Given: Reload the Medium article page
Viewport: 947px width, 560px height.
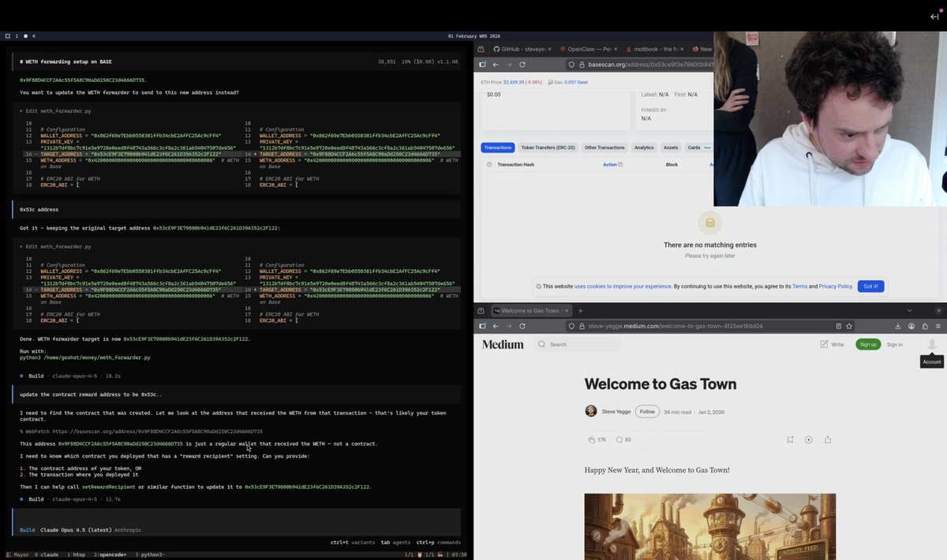Looking at the screenshot, I should click(522, 326).
